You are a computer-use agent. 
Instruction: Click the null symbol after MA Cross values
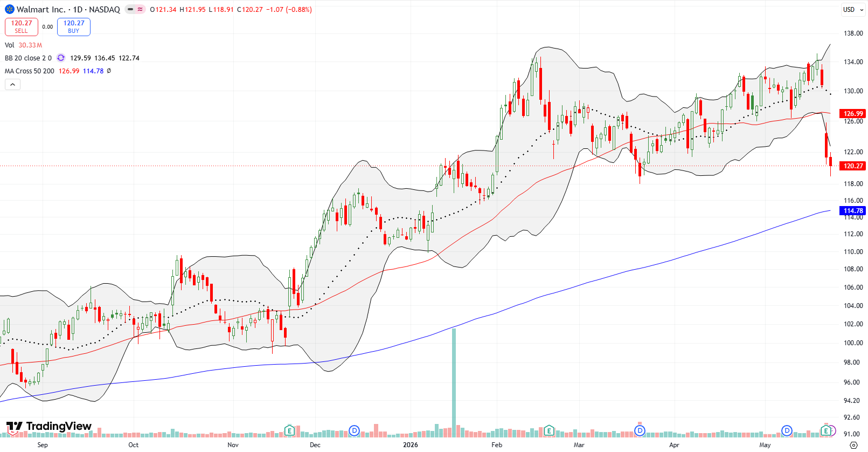(x=109, y=71)
